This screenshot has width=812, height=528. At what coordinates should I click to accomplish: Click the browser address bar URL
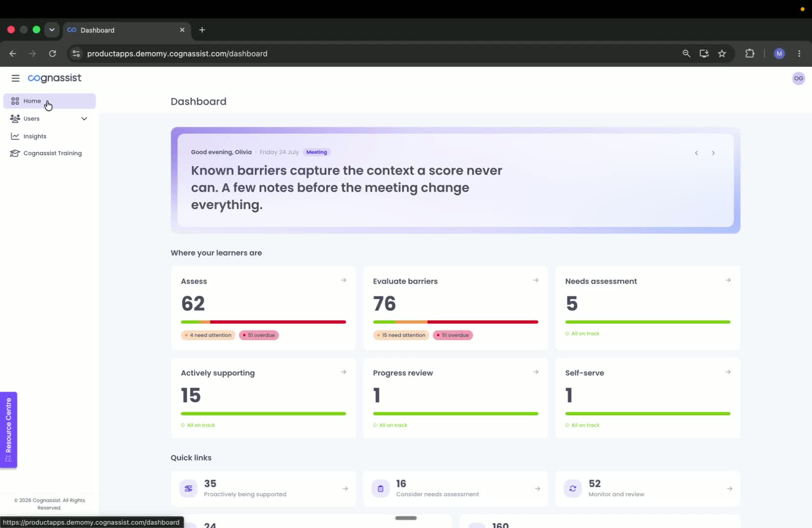pos(177,54)
